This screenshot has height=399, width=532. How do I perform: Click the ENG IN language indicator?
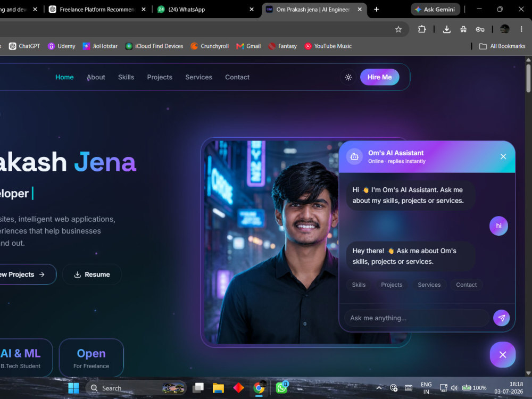[426, 388]
